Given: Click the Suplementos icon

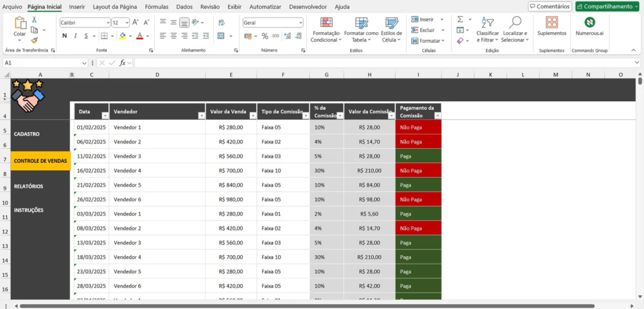Looking at the screenshot, I should [x=551, y=25].
